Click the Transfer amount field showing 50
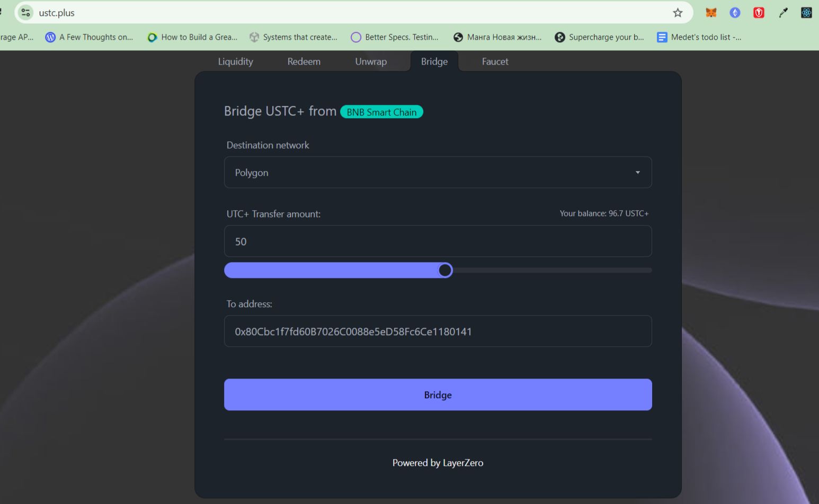The height and width of the screenshot is (504, 819). point(438,241)
